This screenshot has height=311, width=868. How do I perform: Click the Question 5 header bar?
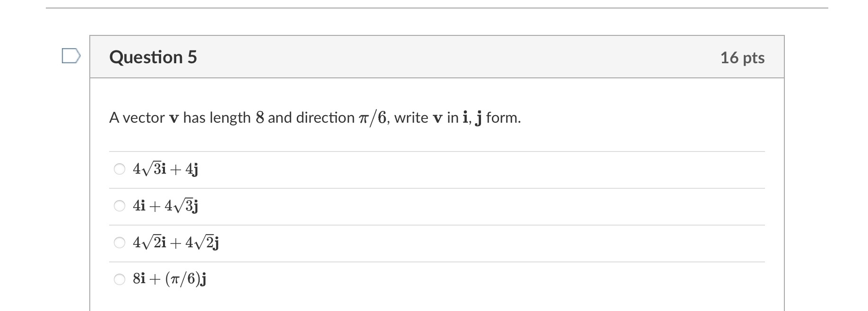click(425, 57)
